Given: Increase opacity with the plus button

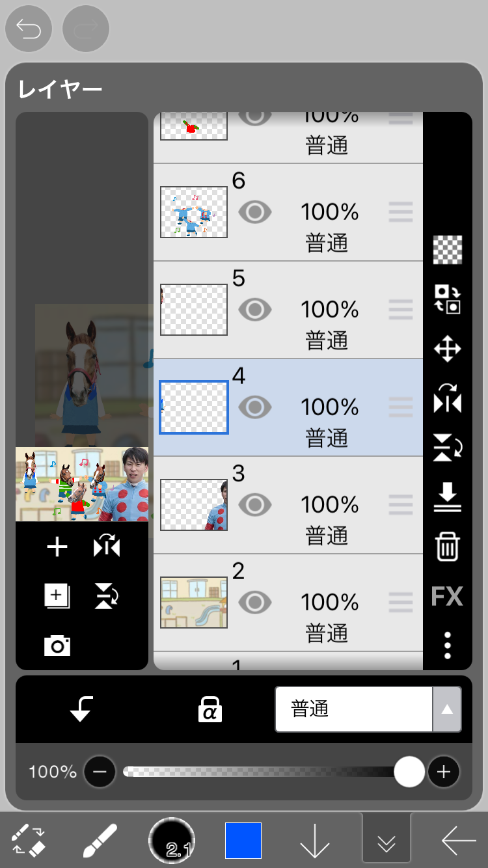Looking at the screenshot, I should click(x=444, y=772).
